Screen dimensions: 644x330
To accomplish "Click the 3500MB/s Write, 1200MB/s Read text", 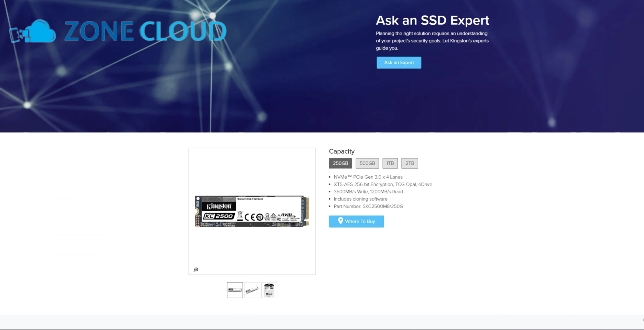I will coord(368,192).
